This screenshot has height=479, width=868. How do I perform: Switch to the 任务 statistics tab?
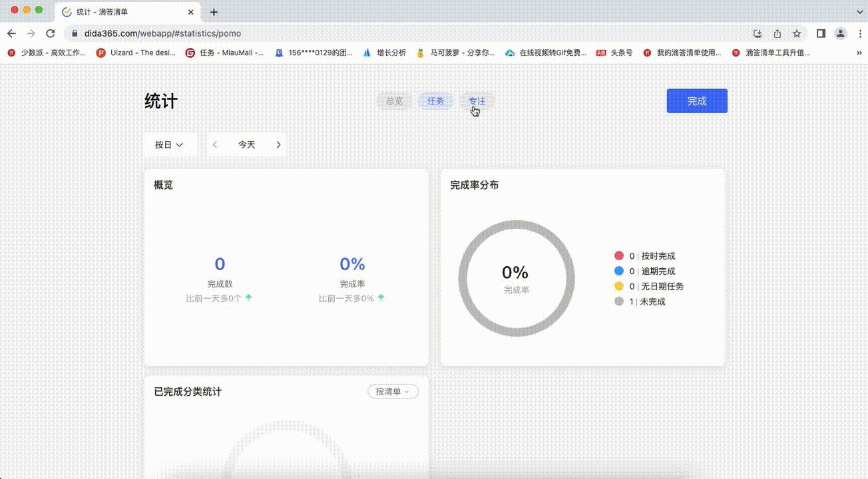[435, 100]
